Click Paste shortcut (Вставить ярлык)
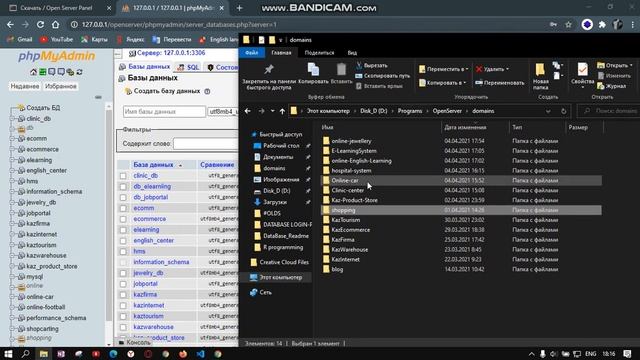This screenshot has width=640, height=360. point(379,86)
